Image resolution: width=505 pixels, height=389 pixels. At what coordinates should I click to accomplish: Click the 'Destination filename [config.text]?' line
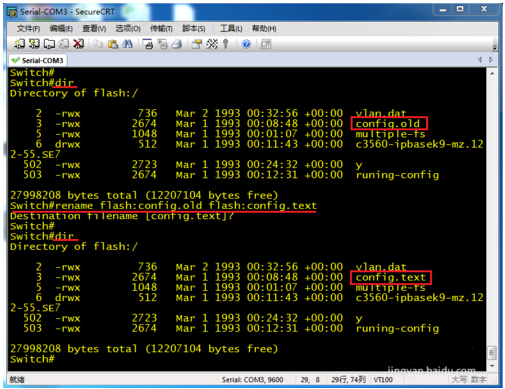pyautogui.click(x=122, y=216)
